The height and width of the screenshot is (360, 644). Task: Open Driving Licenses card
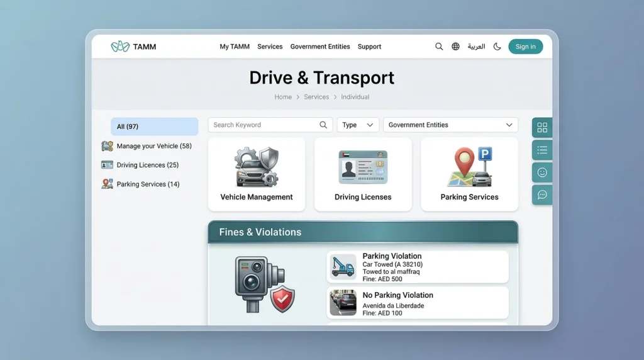coord(363,174)
